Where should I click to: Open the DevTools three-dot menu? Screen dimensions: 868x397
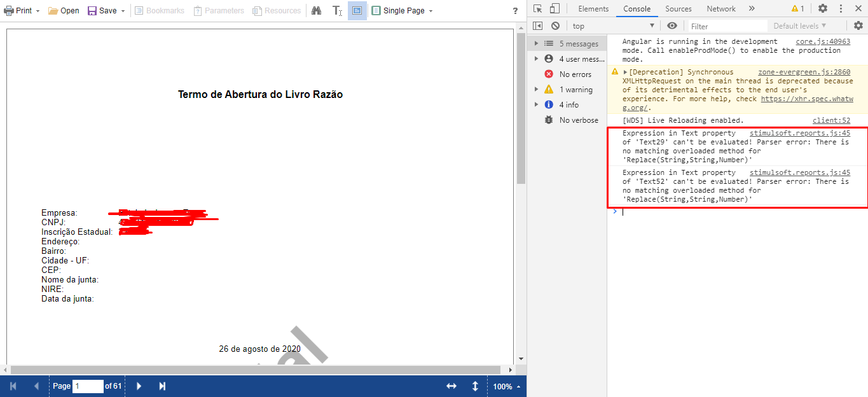839,8
